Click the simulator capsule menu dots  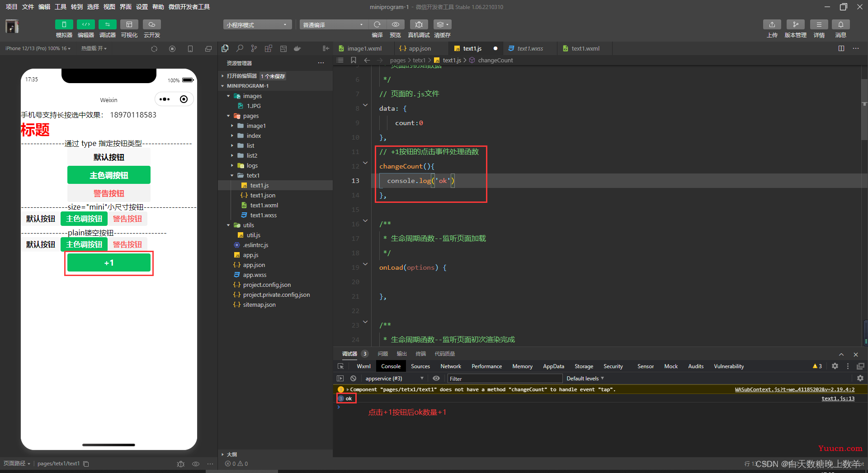(x=165, y=99)
